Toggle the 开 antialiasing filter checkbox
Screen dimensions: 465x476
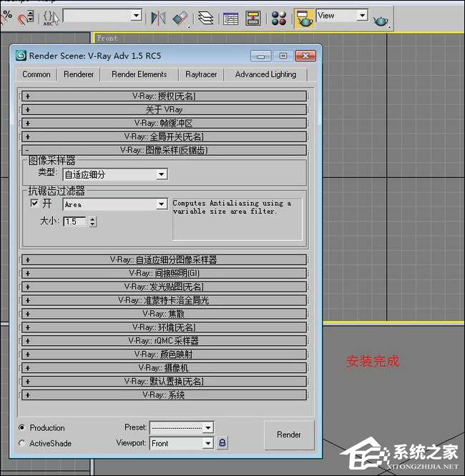[x=34, y=203]
